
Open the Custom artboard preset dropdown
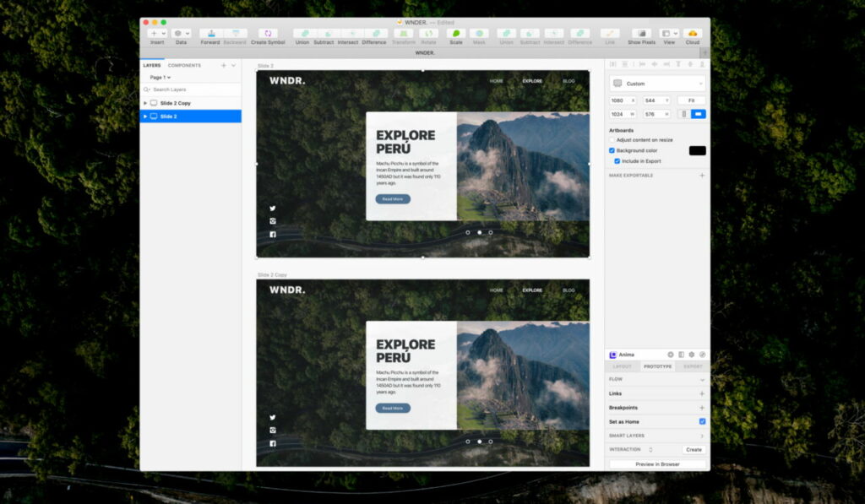tap(657, 84)
